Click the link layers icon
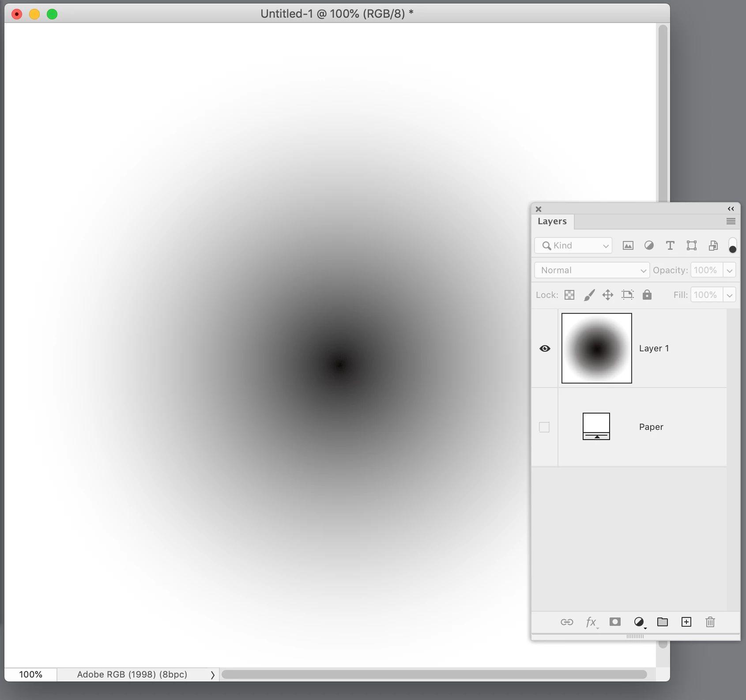The image size is (746, 700). pos(567,622)
